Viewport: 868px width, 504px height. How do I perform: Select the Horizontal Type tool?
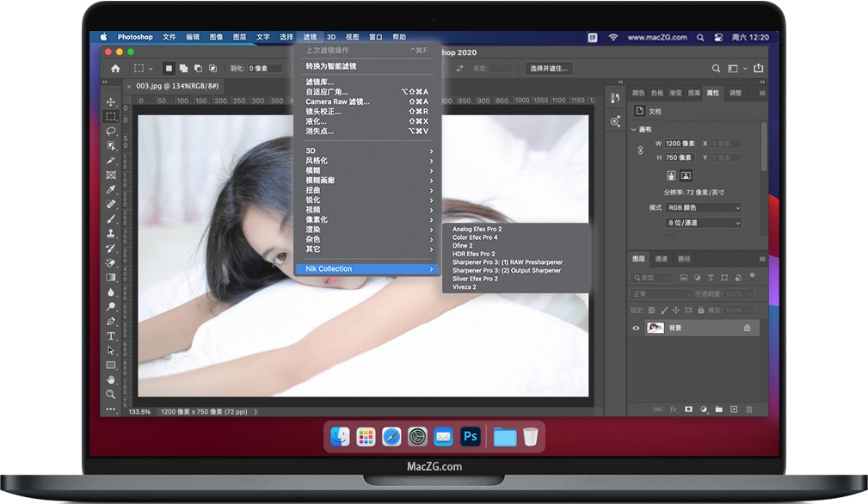[111, 335]
